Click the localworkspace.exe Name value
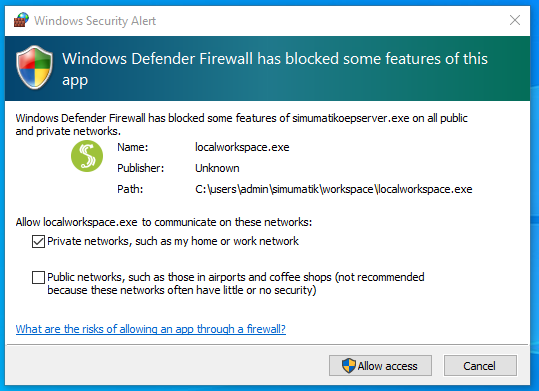The height and width of the screenshot is (391, 539). [x=242, y=147]
